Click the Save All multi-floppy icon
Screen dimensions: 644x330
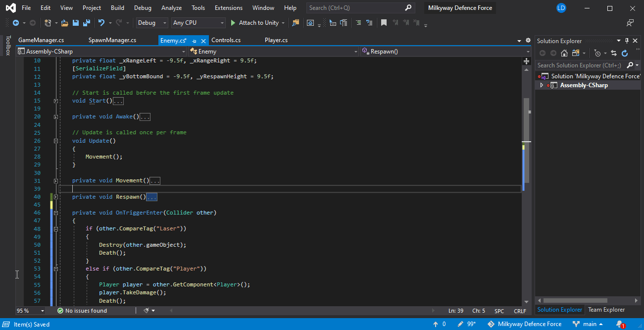pos(87,23)
